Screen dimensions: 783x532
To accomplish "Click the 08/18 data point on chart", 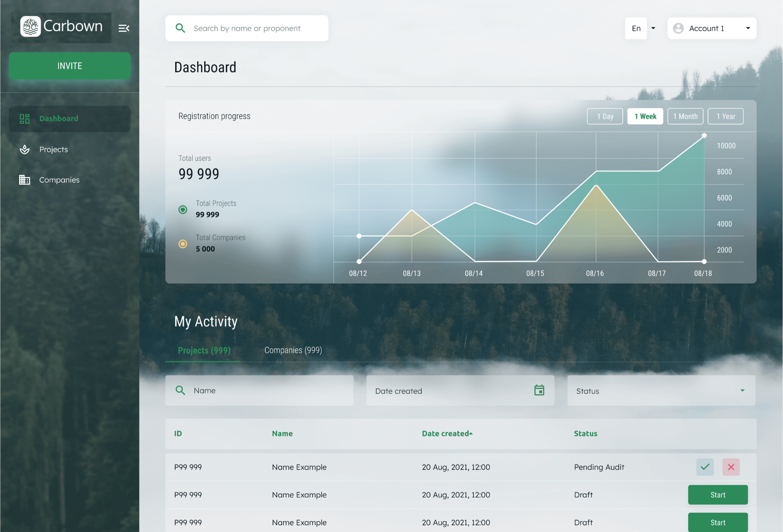I will tap(704, 136).
